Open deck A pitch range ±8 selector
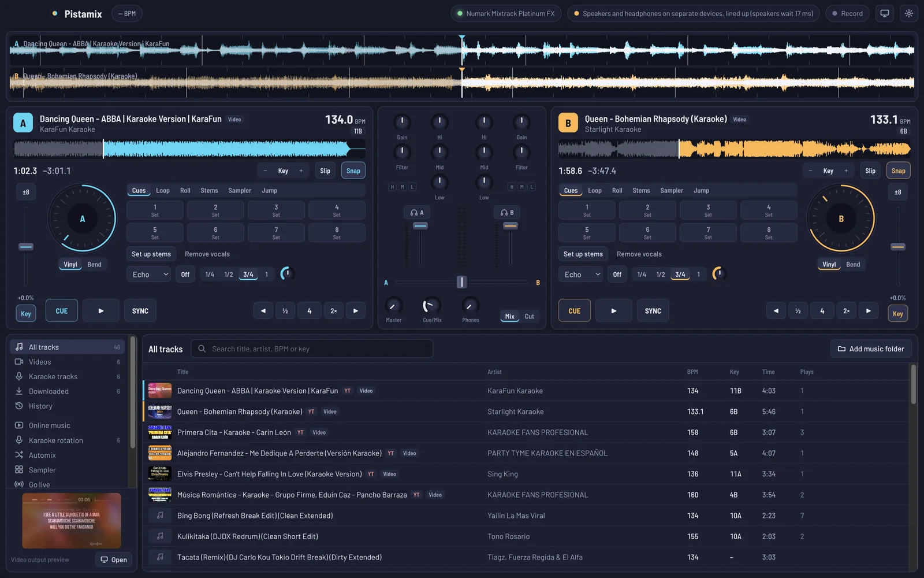 coord(26,192)
